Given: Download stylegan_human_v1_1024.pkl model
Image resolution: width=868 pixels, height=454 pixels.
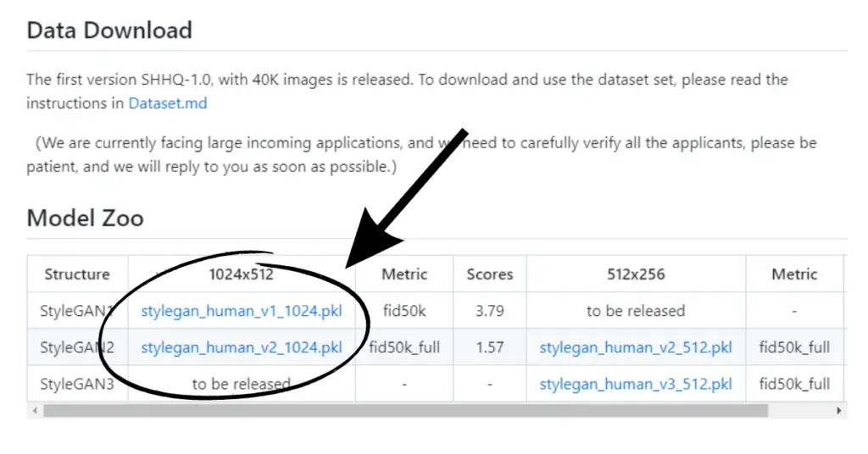Looking at the screenshot, I should tap(242, 311).
